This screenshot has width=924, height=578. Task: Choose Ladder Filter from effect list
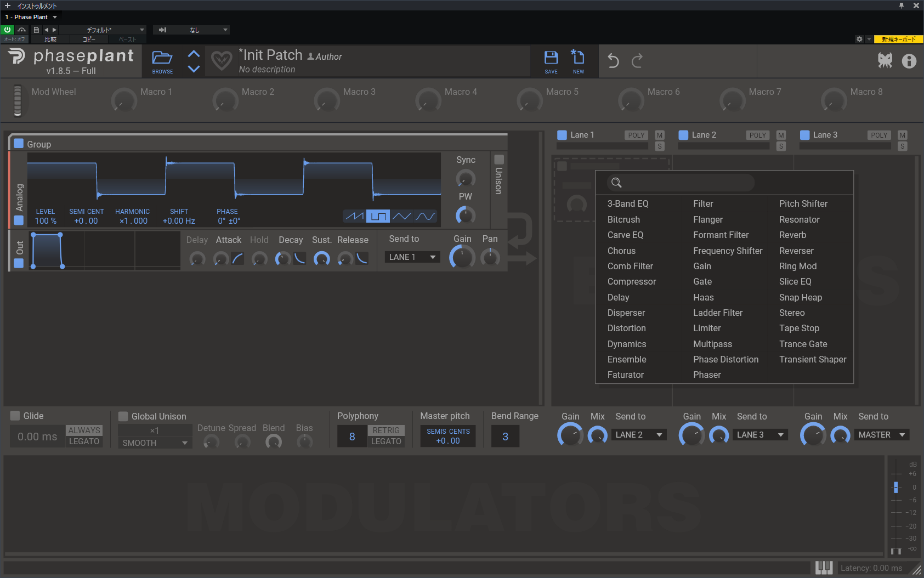(x=718, y=313)
